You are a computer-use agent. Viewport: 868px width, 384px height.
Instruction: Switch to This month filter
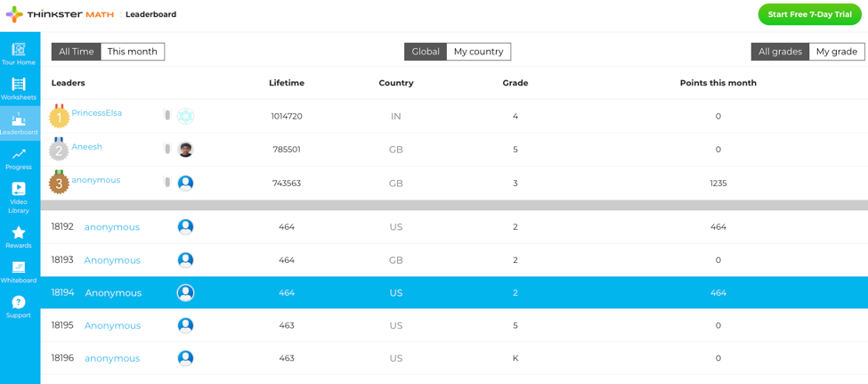[x=133, y=52]
